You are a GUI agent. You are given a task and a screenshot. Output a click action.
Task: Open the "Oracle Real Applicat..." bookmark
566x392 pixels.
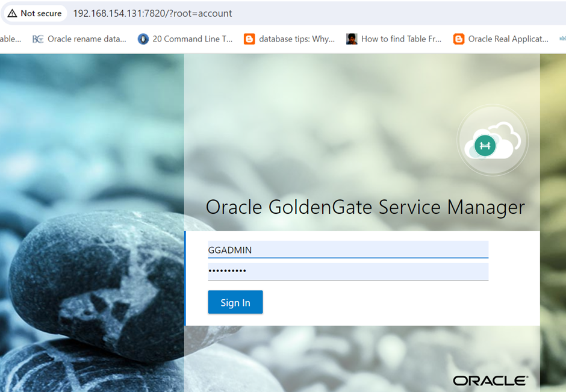(x=508, y=39)
